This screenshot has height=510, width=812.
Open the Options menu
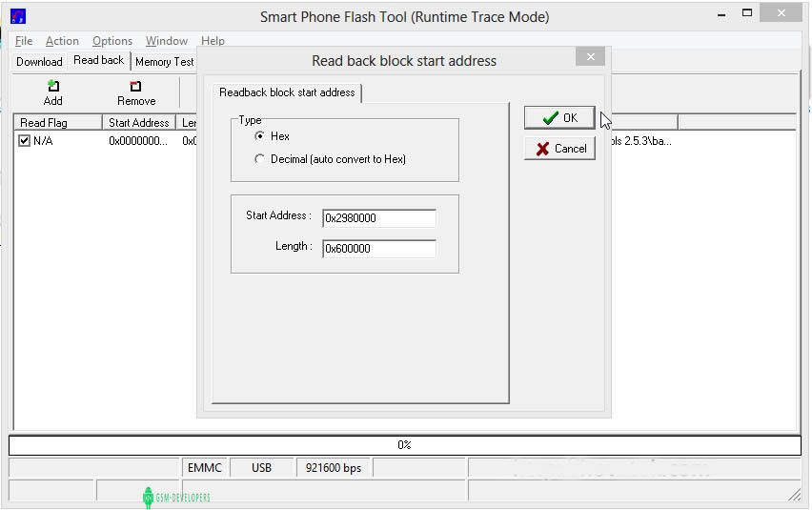tap(112, 41)
